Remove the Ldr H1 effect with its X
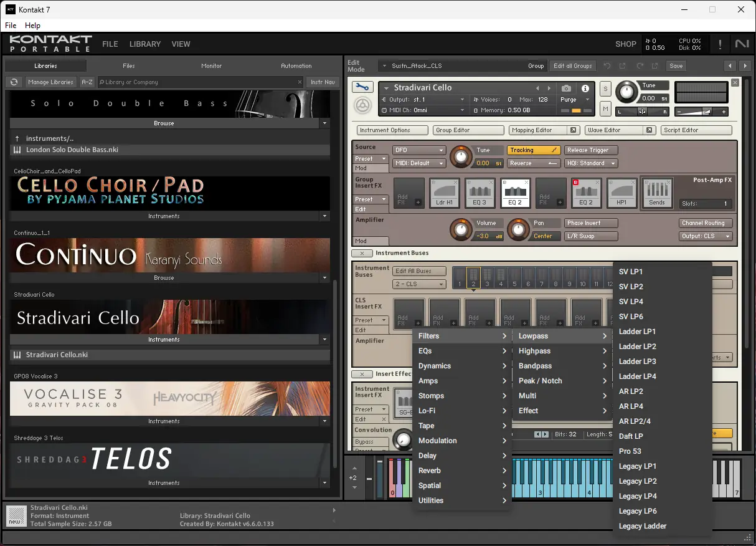Screen dimensions: 756x546 (x=456, y=182)
